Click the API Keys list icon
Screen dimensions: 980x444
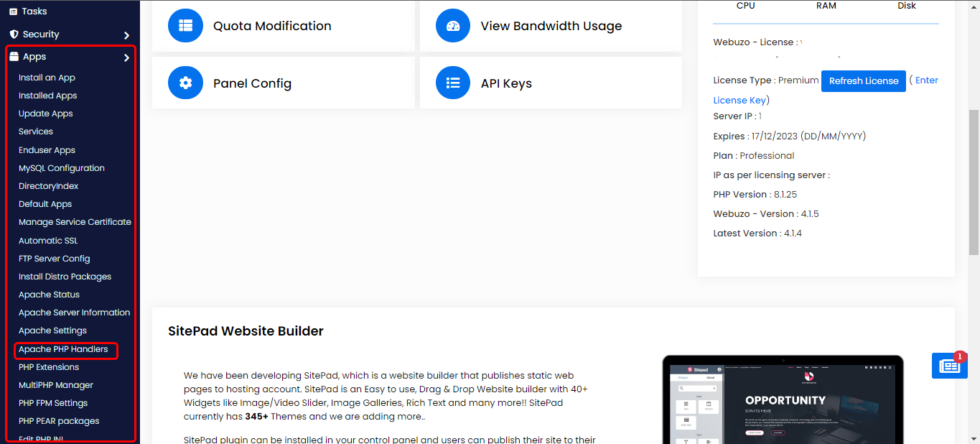tap(453, 83)
